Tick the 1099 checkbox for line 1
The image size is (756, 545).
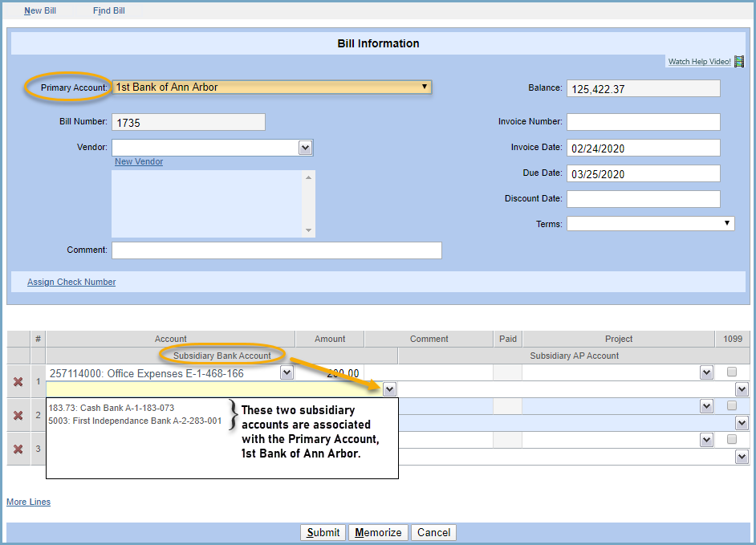(x=732, y=372)
